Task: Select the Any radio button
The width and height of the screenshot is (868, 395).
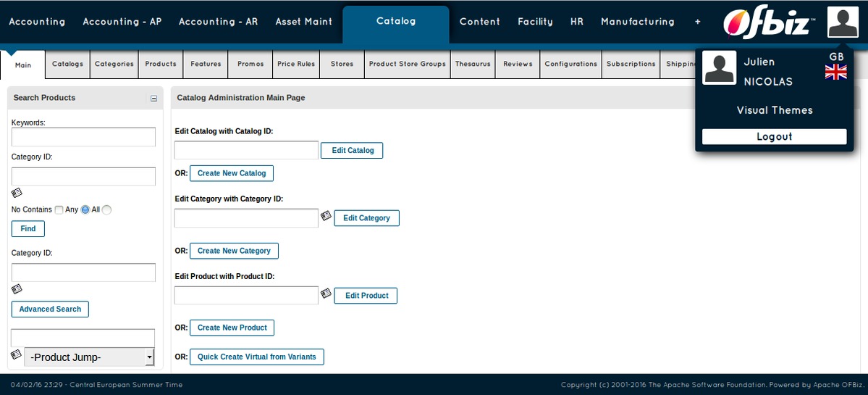Action: click(85, 210)
